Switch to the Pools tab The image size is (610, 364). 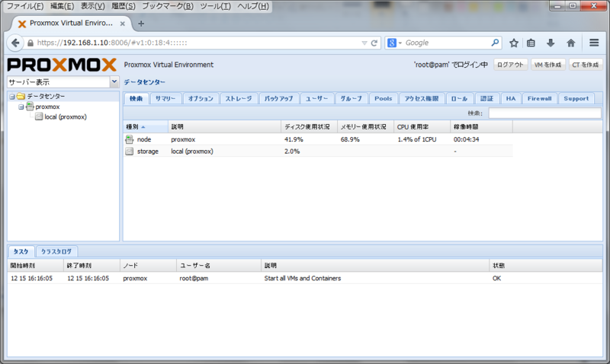pos(384,99)
